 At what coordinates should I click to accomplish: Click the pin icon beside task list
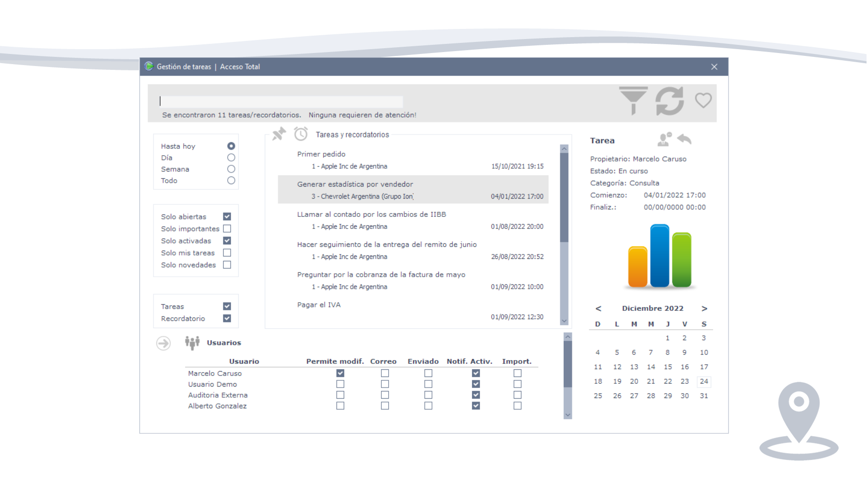coord(279,134)
